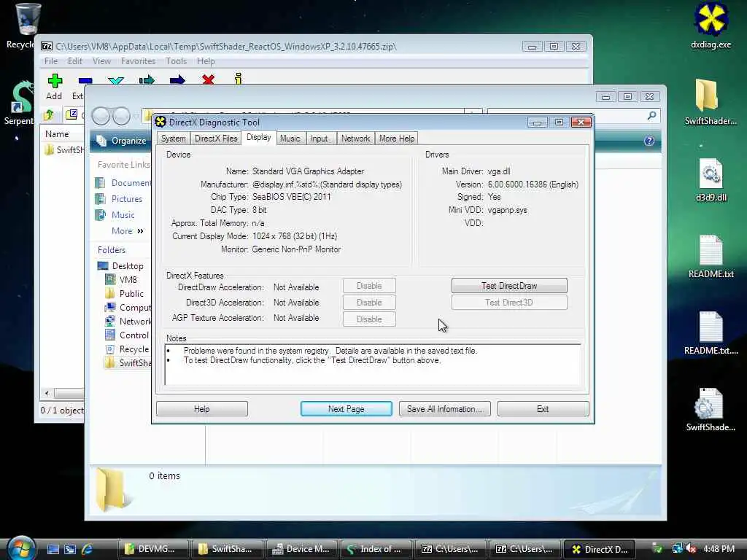This screenshot has height=560, width=747.
Task: Click the Notes text box
Action: (373, 365)
